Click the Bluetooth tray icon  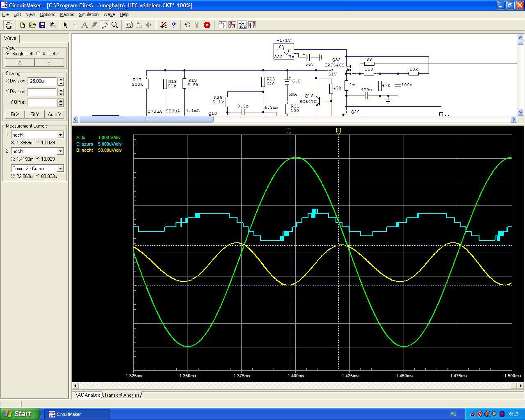(x=502, y=414)
